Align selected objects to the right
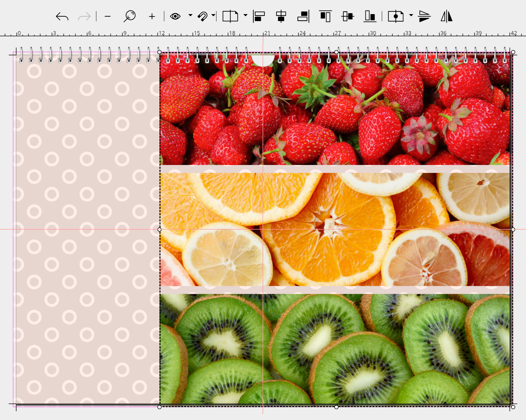The width and height of the screenshot is (526, 420). [x=303, y=16]
